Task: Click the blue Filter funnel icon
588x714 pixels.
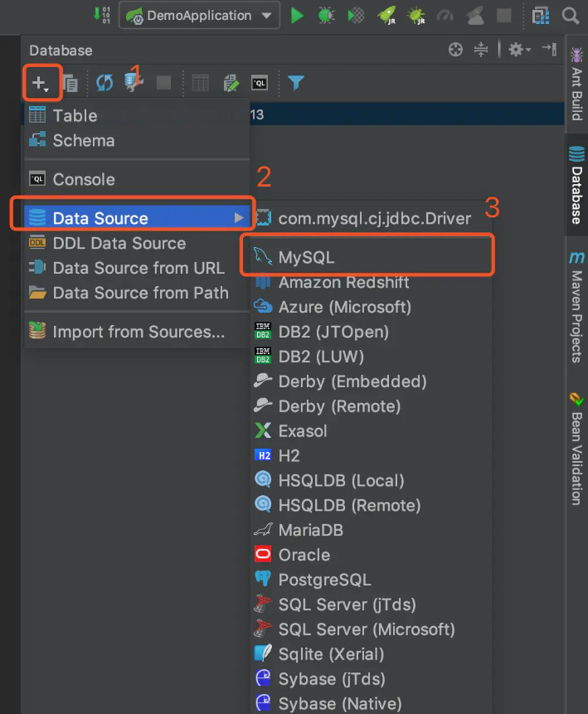Action: pos(296,82)
